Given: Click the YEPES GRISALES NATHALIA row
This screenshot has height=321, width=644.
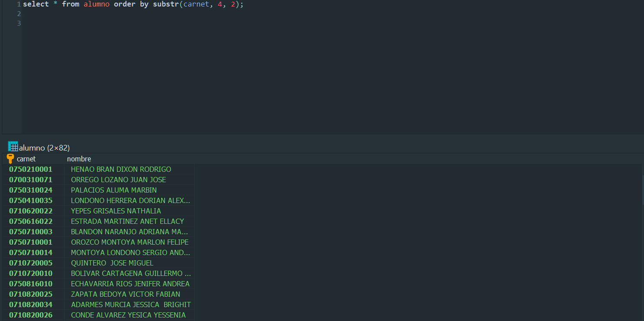Looking at the screenshot, I should click(x=116, y=211).
